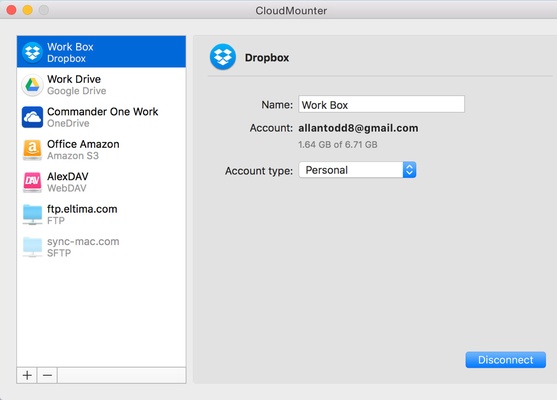Add a new connection with plus button

(27, 375)
